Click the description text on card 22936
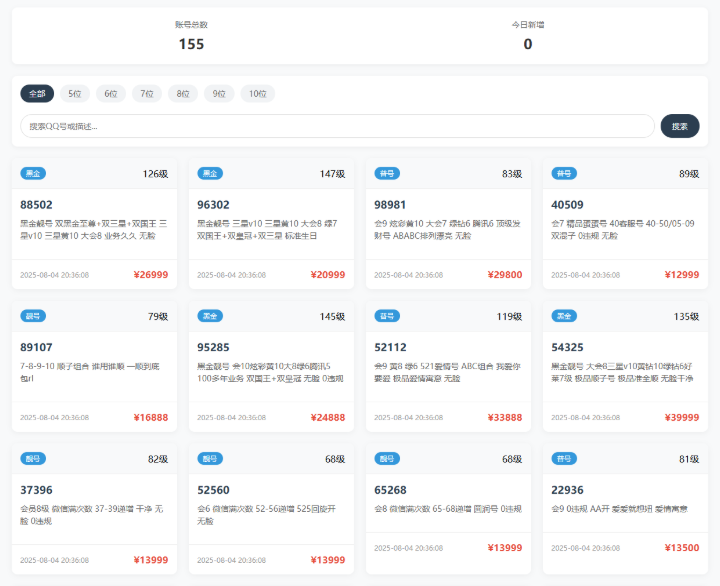The width and height of the screenshot is (720, 586). (619, 509)
